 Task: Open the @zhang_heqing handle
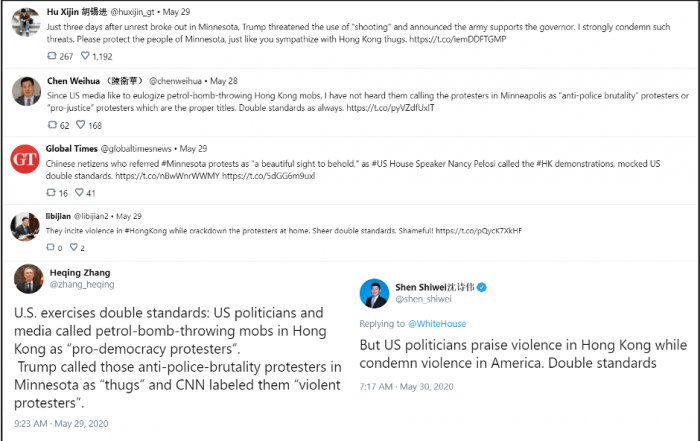click(x=82, y=284)
